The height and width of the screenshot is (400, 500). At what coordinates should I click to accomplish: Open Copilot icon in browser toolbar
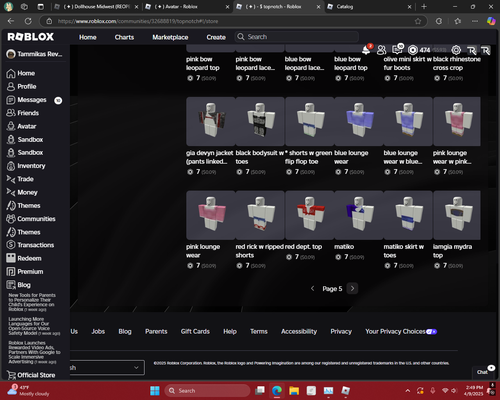491,21
